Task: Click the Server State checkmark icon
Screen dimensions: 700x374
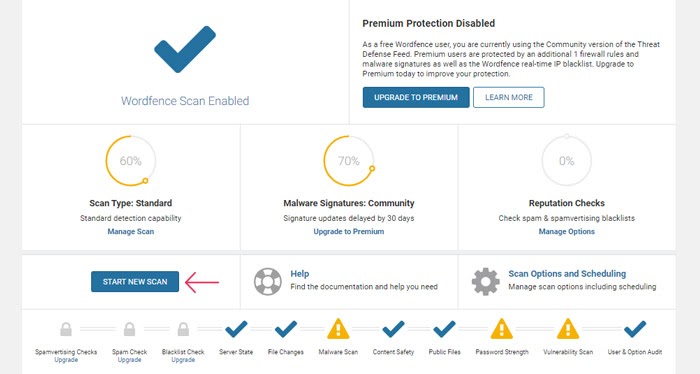Action: (236, 329)
